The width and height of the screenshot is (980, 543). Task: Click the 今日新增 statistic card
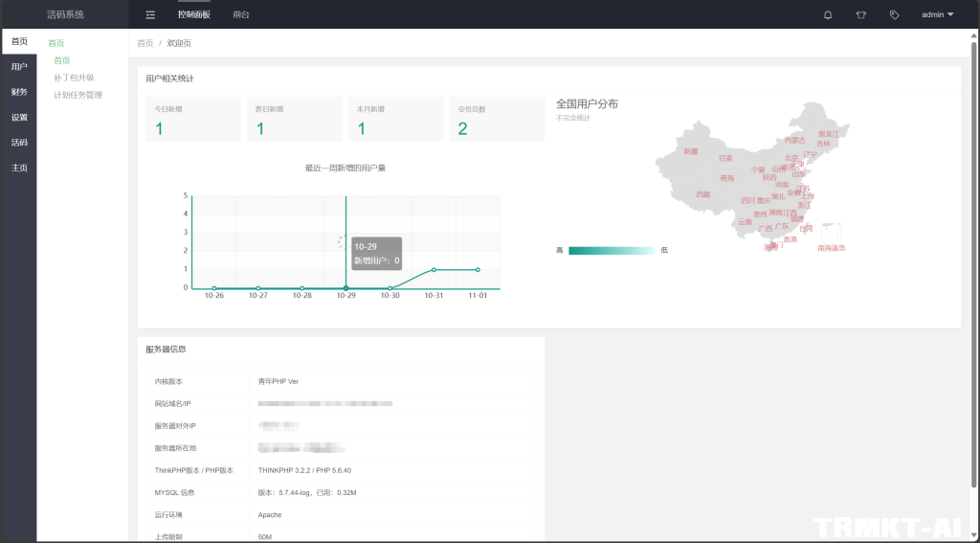click(x=192, y=120)
